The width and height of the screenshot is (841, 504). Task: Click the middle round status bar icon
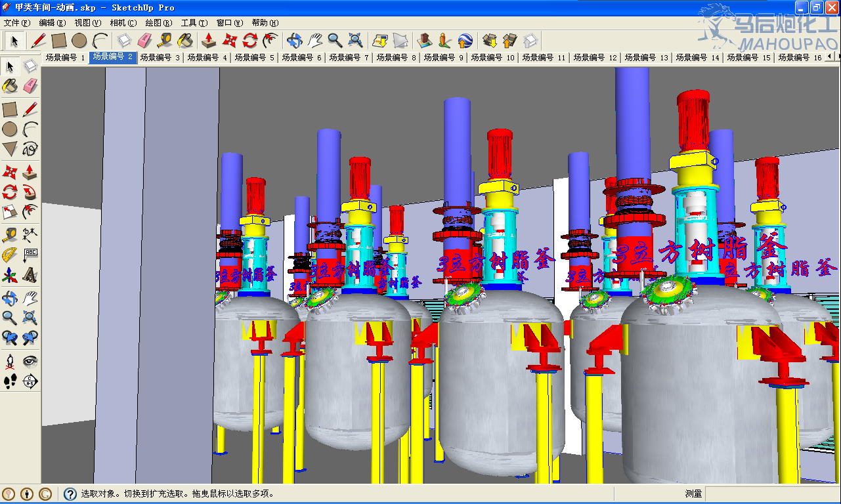click(x=28, y=494)
